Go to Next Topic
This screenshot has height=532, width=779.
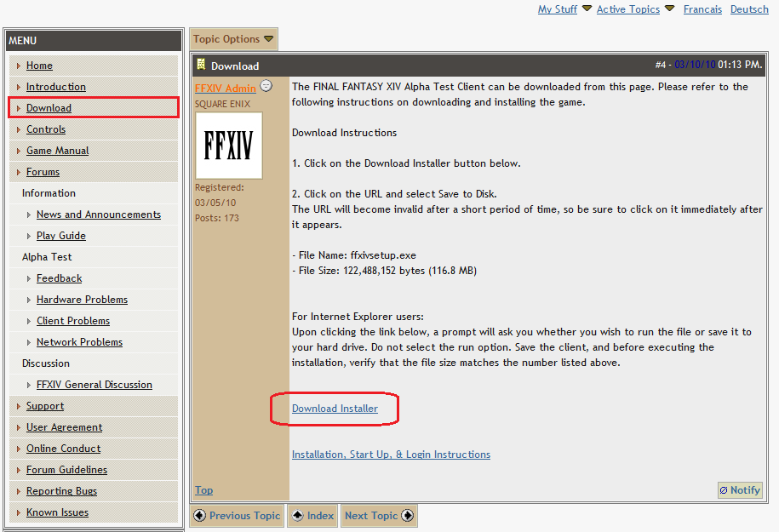(x=379, y=516)
